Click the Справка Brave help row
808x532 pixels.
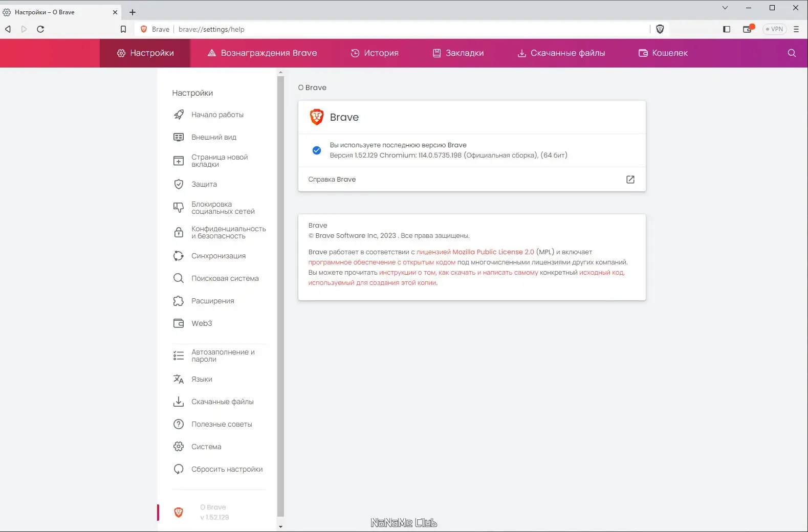point(472,180)
